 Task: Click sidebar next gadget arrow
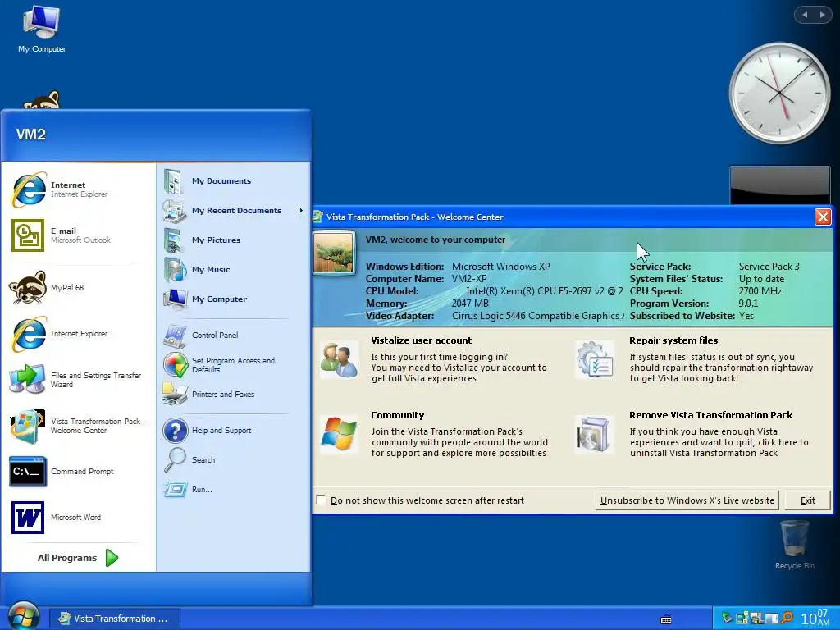(822, 15)
